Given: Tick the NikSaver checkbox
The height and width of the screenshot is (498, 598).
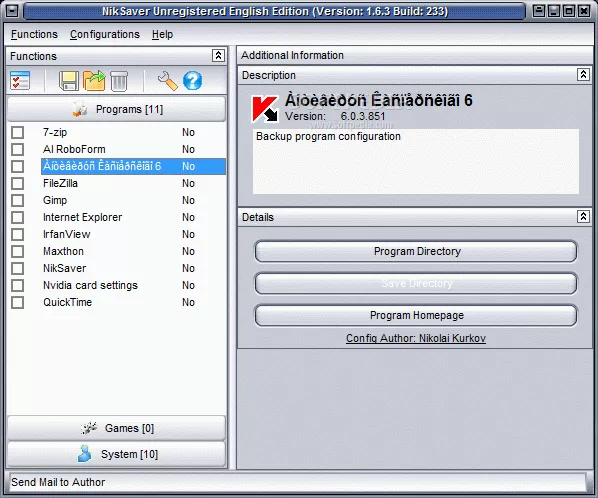Looking at the screenshot, I should pyautogui.click(x=18, y=268).
